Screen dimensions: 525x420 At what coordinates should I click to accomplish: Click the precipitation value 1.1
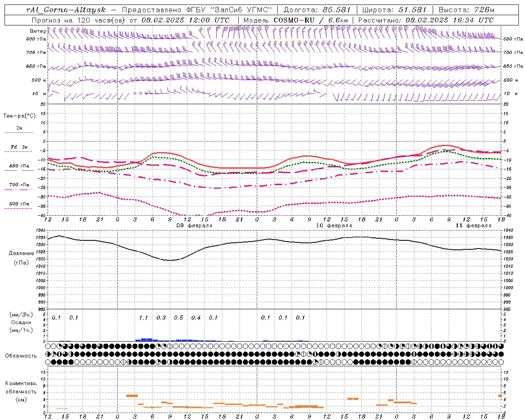(143, 317)
